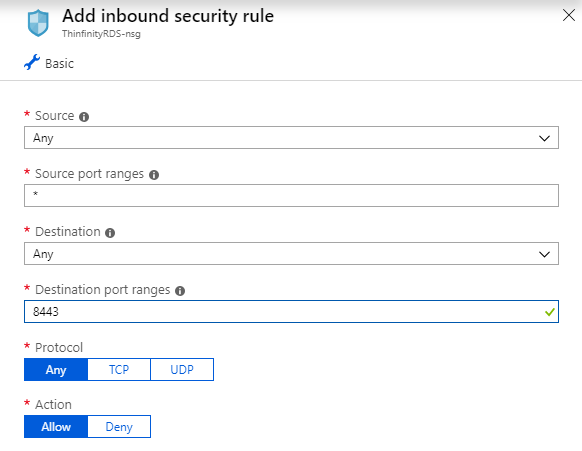The image size is (582, 451).
Task: Close the Add inbound security rule panel
Action: 569,15
